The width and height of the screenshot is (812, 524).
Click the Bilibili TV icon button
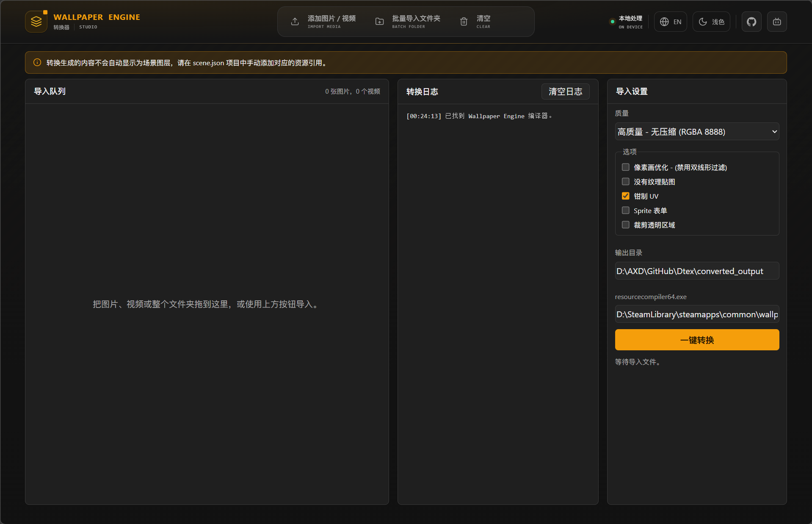click(777, 22)
